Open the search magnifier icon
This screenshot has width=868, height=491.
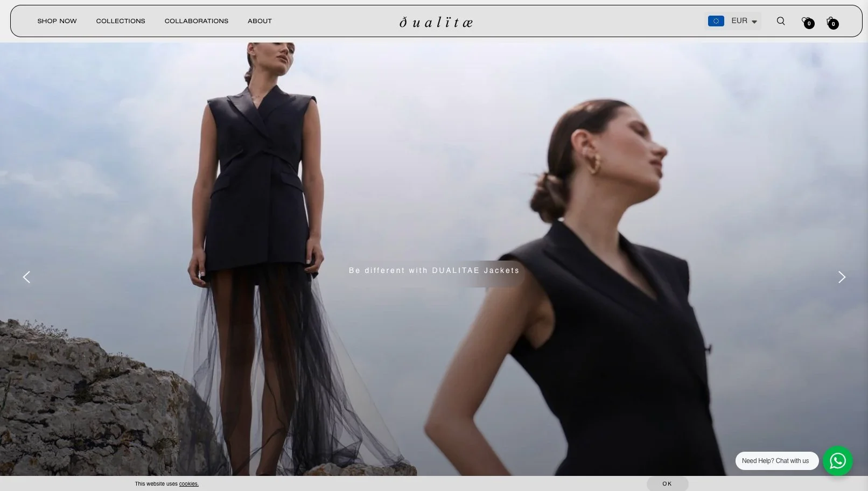[780, 21]
